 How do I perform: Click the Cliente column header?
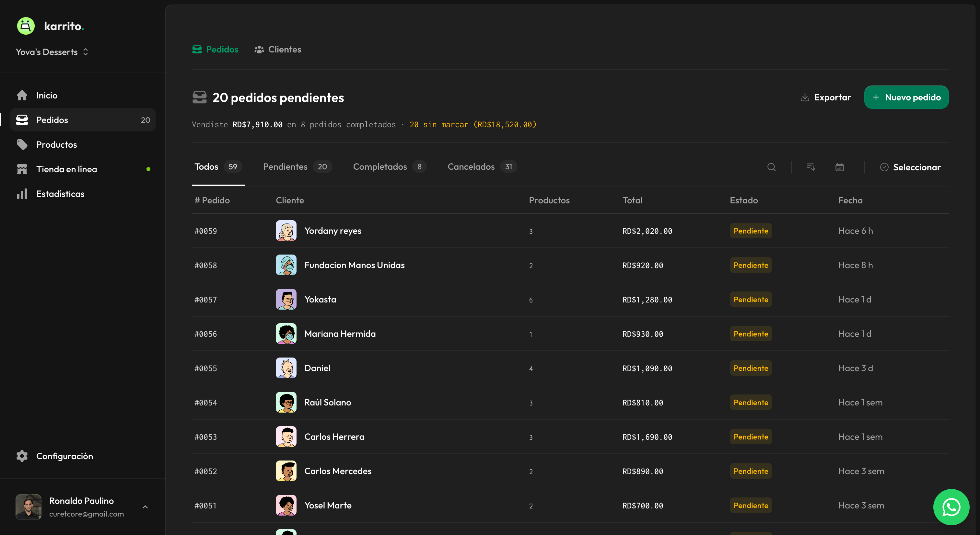(290, 200)
